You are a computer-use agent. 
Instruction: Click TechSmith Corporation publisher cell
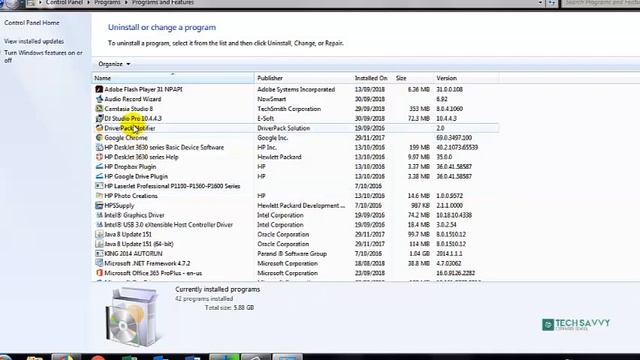pyautogui.click(x=289, y=109)
